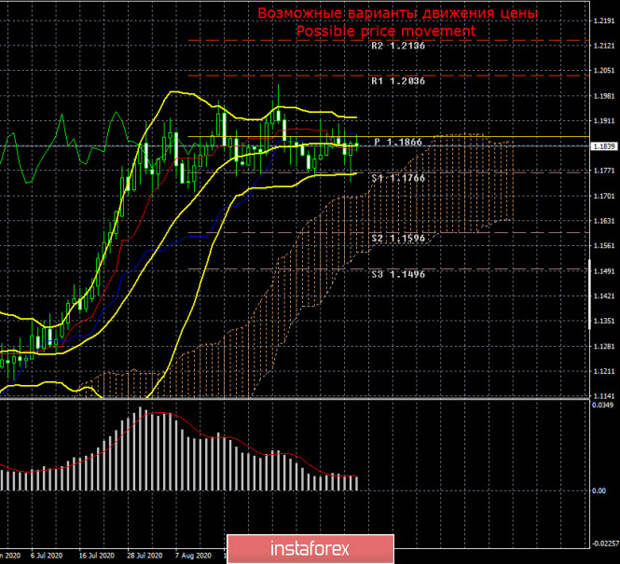620x564 pixels.
Task: Click the P 1.1866 pivot label
Action: coord(398,142)
